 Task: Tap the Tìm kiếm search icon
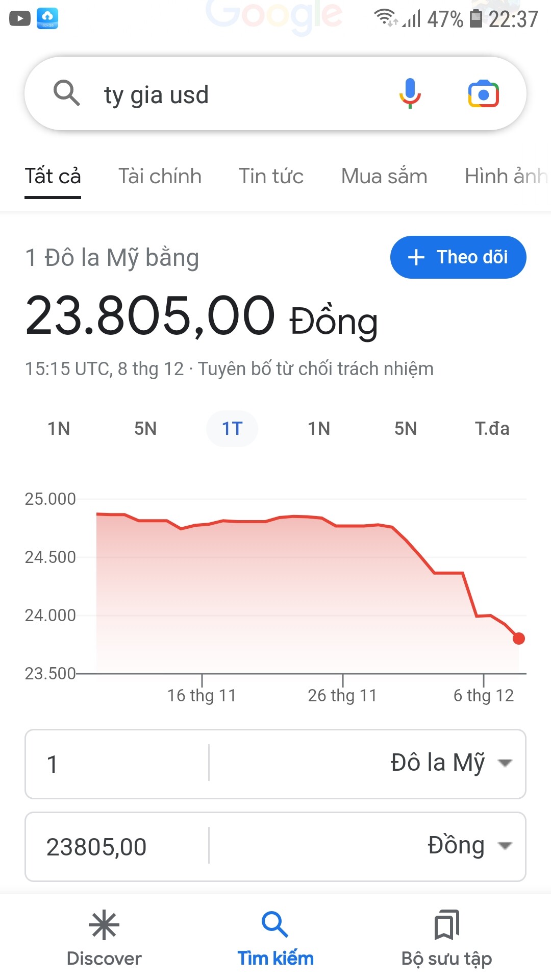(275, 925)
